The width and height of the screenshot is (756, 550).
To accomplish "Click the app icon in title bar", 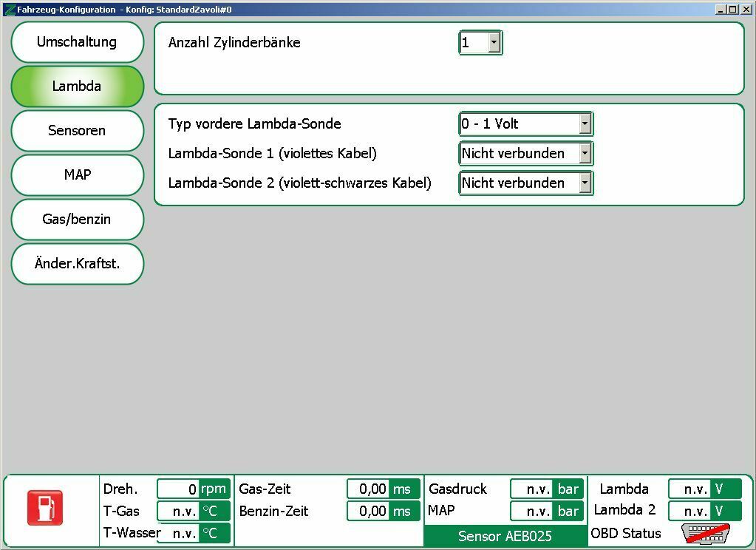I will pyautogui.click(x=9, y=10).
